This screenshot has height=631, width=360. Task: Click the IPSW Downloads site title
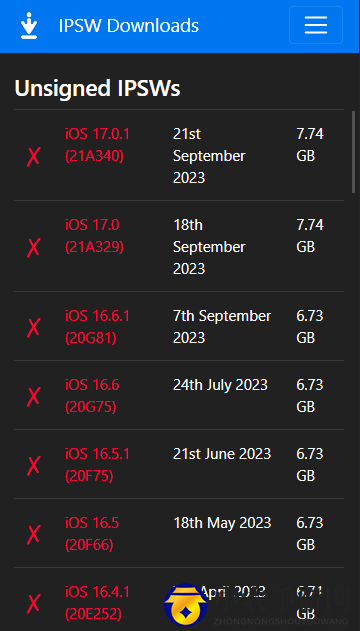129,26
